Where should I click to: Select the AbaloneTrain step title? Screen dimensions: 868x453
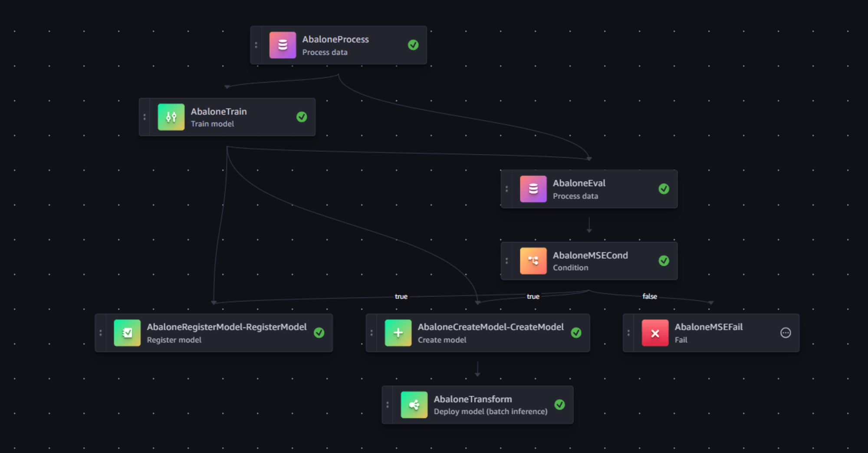click(219, 112)
